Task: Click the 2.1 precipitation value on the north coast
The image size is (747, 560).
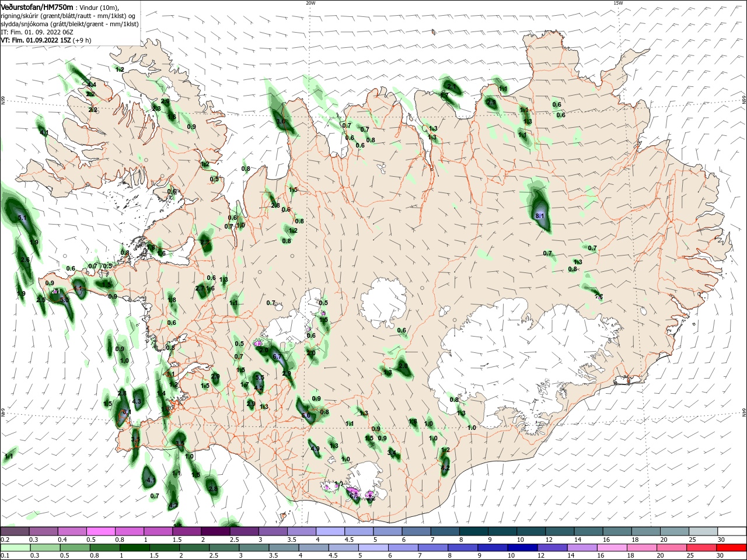Action: point(451,86)
